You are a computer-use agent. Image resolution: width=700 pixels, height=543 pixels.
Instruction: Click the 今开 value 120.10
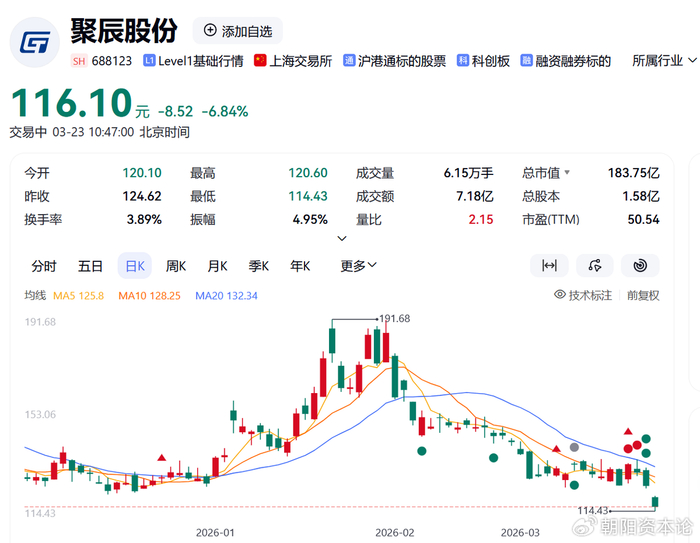(x=142, y=173)
